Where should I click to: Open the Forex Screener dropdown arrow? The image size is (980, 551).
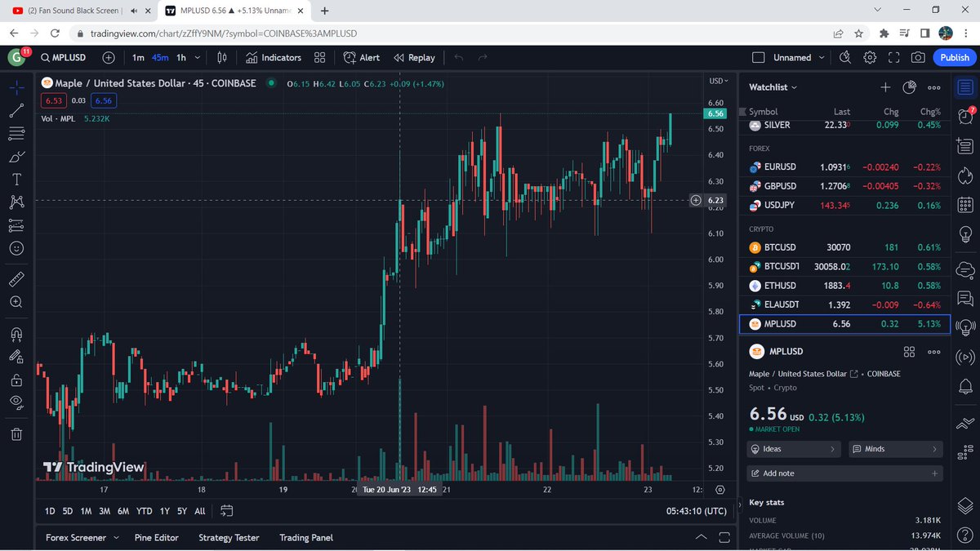click(116, 537)
